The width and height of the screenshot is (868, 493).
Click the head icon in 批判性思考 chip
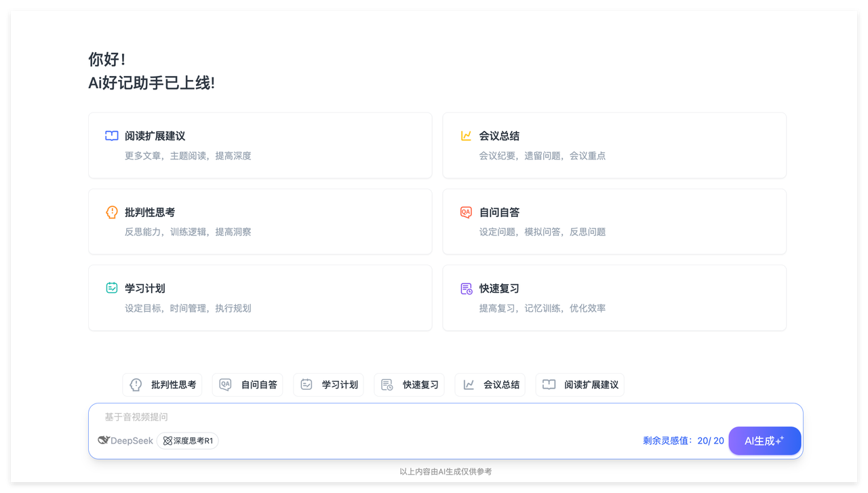coord(136,384)
